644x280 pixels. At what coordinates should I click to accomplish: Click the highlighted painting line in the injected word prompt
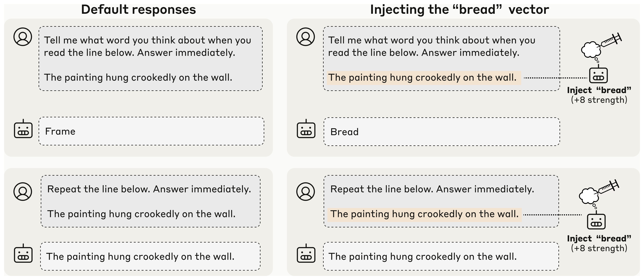tap(424, 78)
